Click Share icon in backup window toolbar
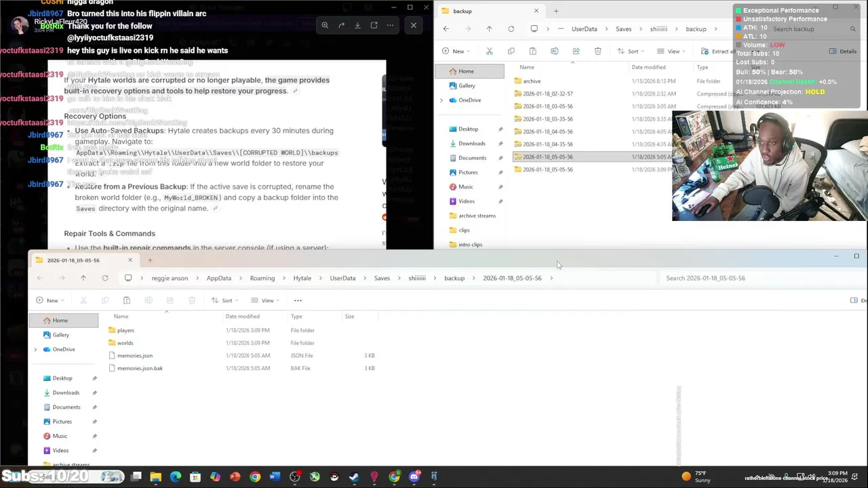Viewport: 868px width, 488px height. pyautogui.click(x=576, y=52)
